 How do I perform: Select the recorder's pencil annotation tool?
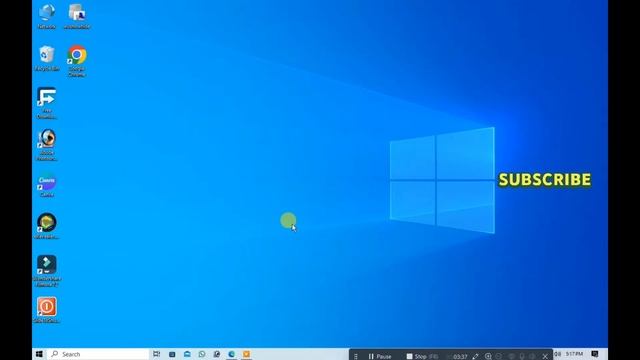click(x=476, y=356)
